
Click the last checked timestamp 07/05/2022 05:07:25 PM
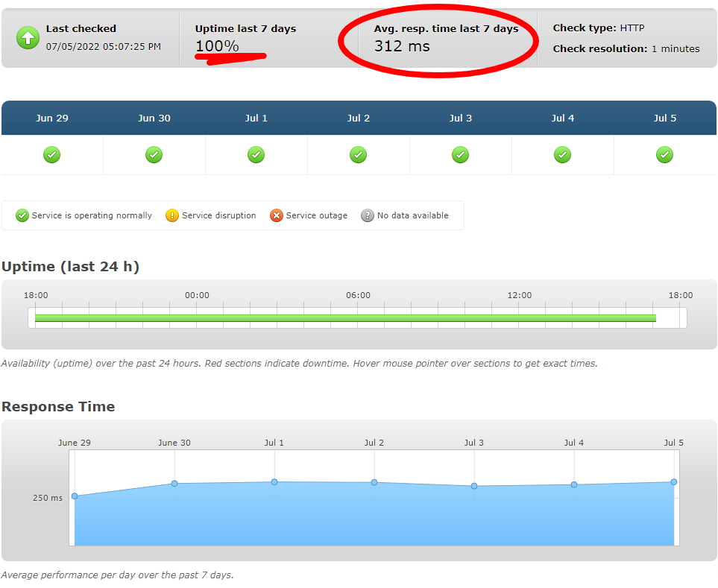104,47
